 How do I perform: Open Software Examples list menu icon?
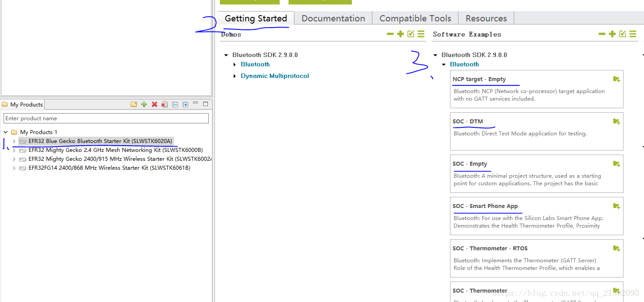point(633,34)
